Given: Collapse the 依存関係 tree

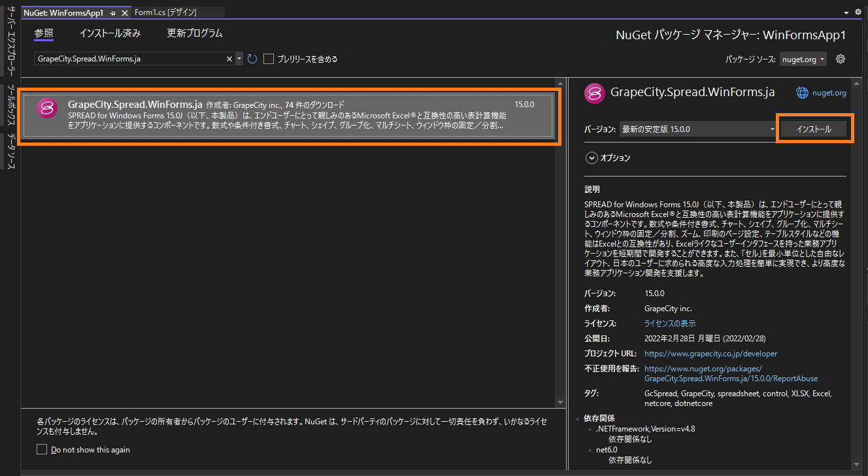Looking at the screenshot, I should tap(578, 418).
